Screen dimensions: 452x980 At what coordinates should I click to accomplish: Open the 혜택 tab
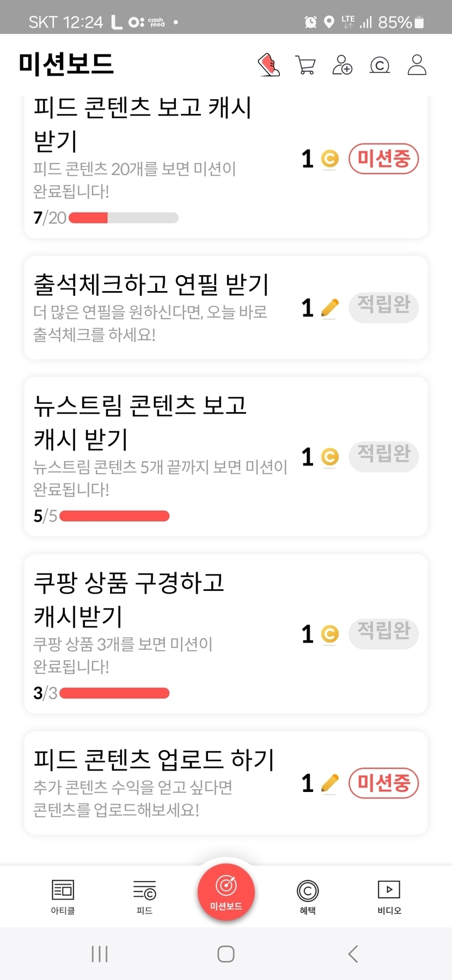308,897
